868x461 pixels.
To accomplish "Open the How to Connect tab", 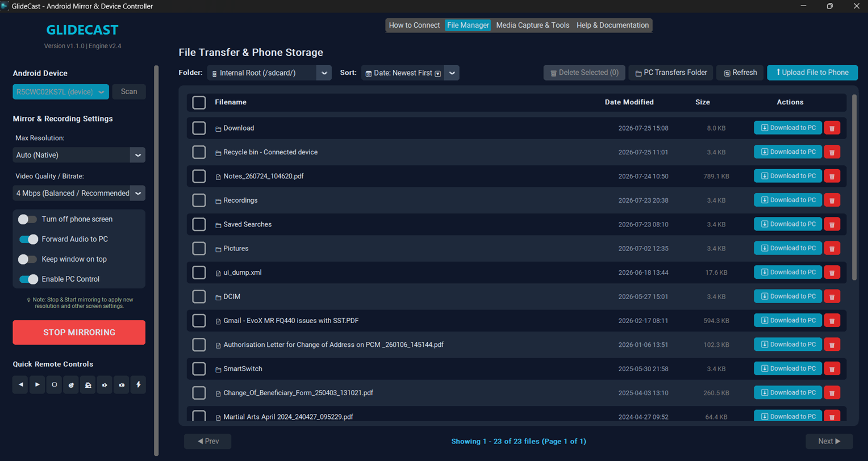I will coord(415,25).
